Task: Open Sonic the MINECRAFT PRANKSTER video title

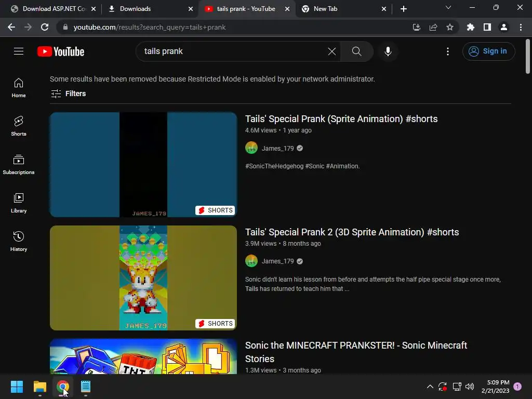Action: [356, 352]
